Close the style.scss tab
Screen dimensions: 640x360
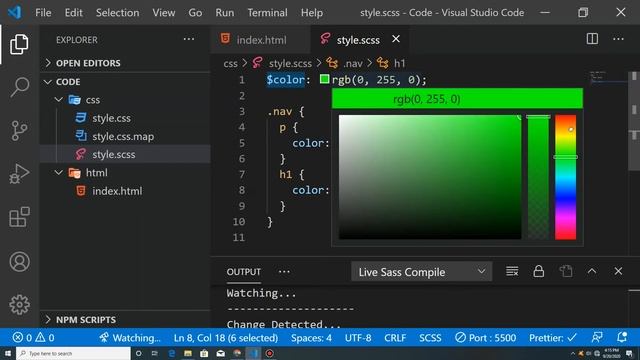(396, 39)
